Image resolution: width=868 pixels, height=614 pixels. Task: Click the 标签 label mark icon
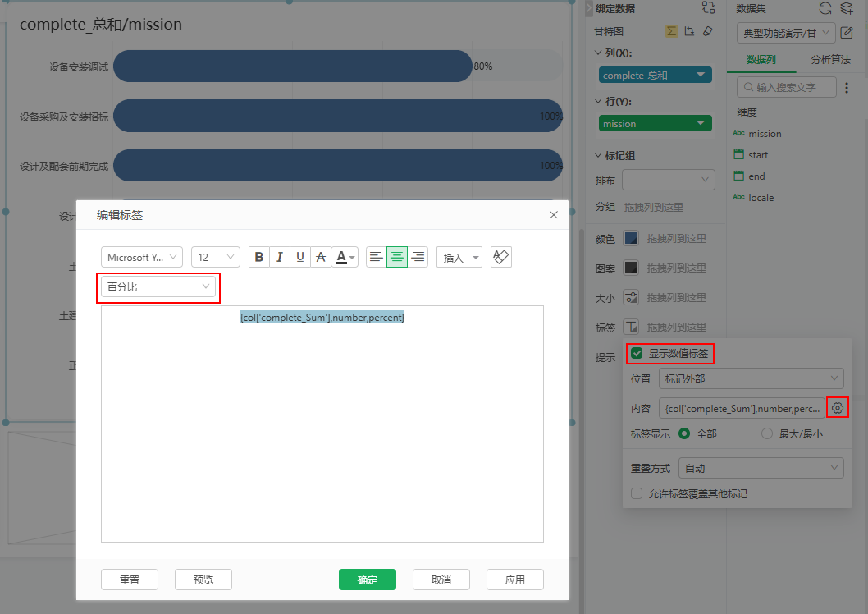[631, 327]
